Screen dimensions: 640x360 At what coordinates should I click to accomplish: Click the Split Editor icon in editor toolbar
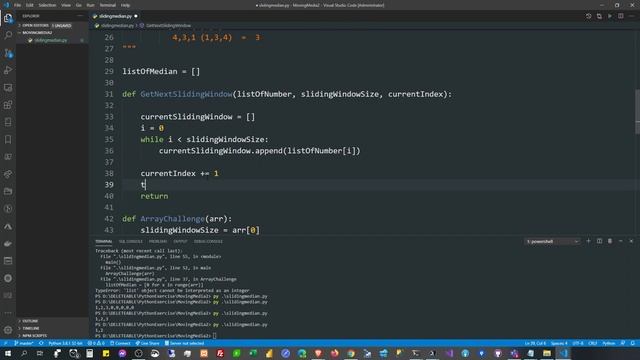click(x=620, y=16)
